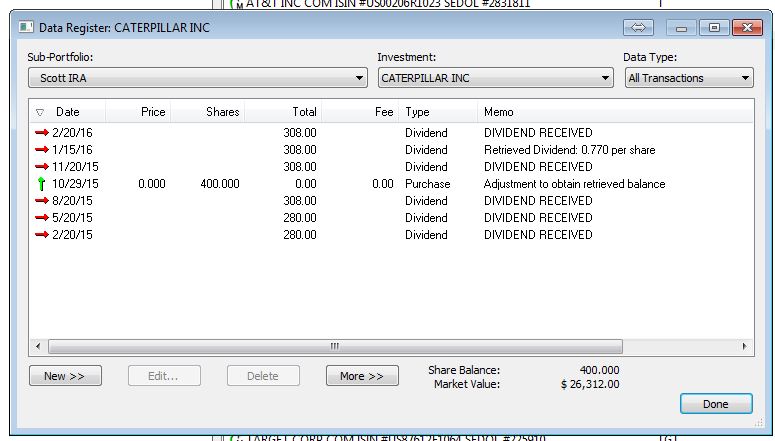Click the 0.00 Fee cell in the 10/29/15 row

pyautogui.click(x=383, y=184)
